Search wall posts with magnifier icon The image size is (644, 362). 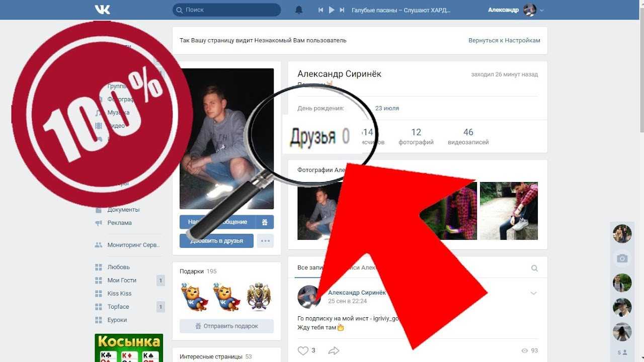[534, 268]
